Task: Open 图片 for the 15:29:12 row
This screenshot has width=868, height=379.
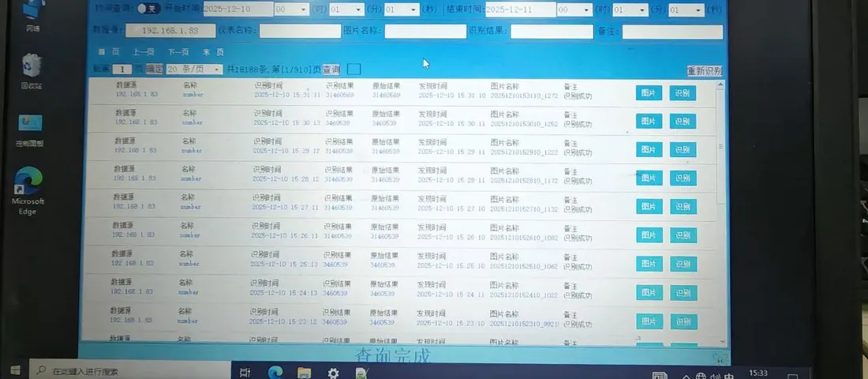Action: 649,149
